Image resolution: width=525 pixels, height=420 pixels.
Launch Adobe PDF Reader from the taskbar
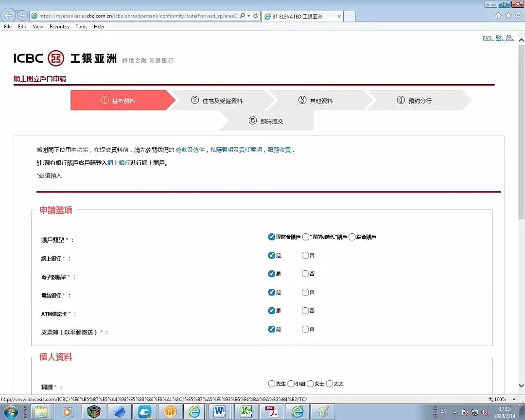click(x=272, y=411)
